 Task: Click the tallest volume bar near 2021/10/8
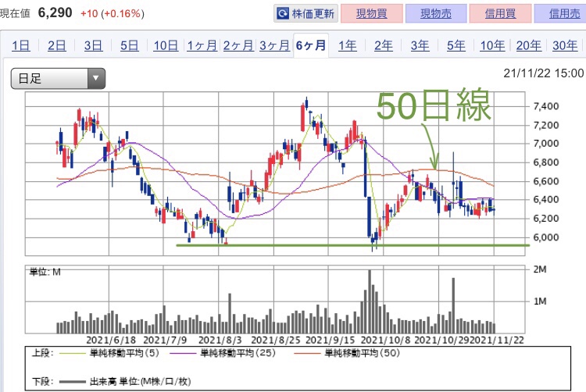[x=370, y=301]
